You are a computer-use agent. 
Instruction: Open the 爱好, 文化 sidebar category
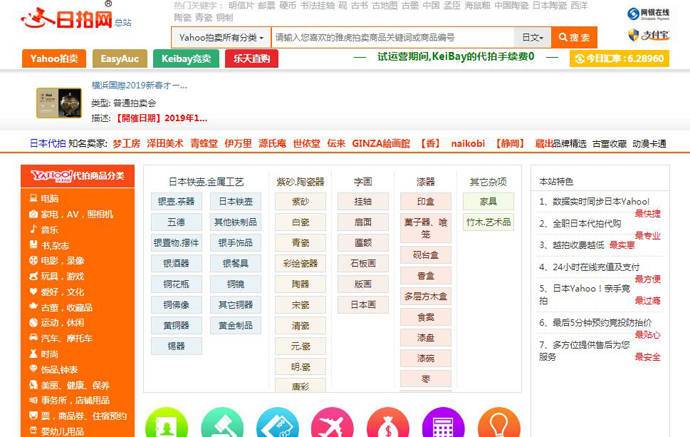click(56, 292)
